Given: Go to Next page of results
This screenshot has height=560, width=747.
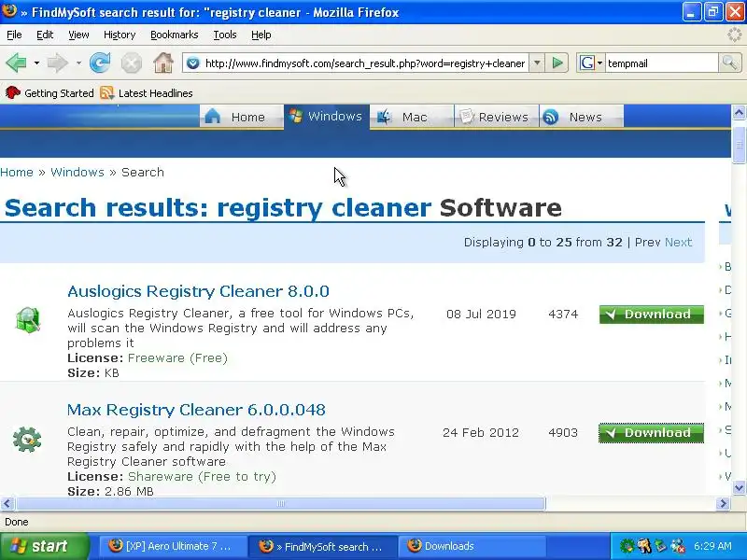Looking at the screenshot, I should [678, 242].
